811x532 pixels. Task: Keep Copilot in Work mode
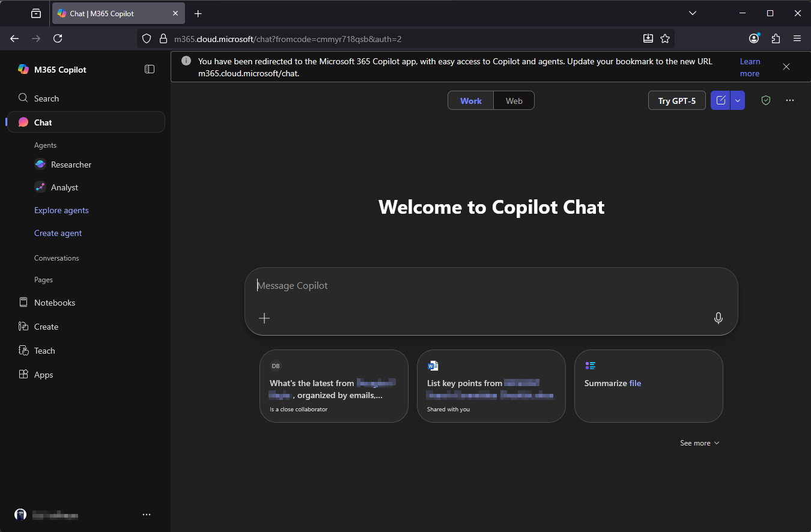click(470, 100)
